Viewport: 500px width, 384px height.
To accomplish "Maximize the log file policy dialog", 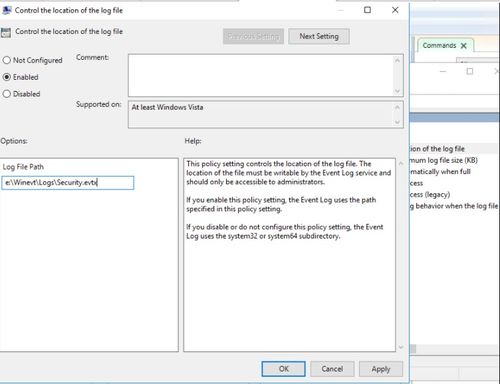I will (x=367, y=10).
